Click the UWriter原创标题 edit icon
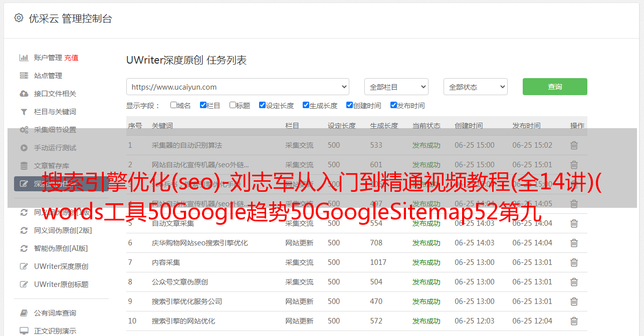 [x=24, y=284]
